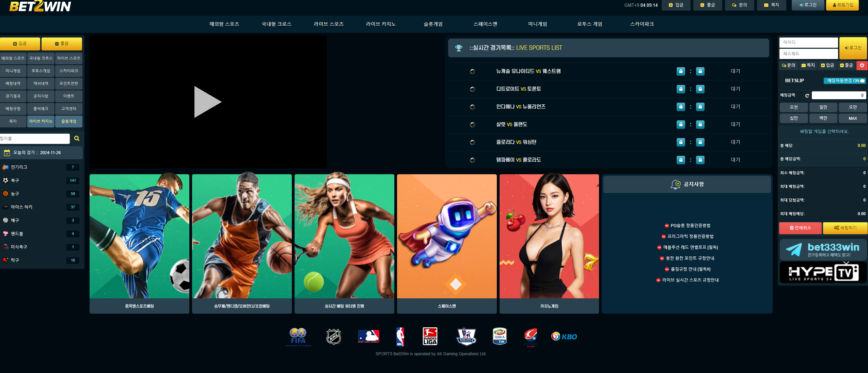
Task: Click the red power icon button
Action: click(862, 65)
